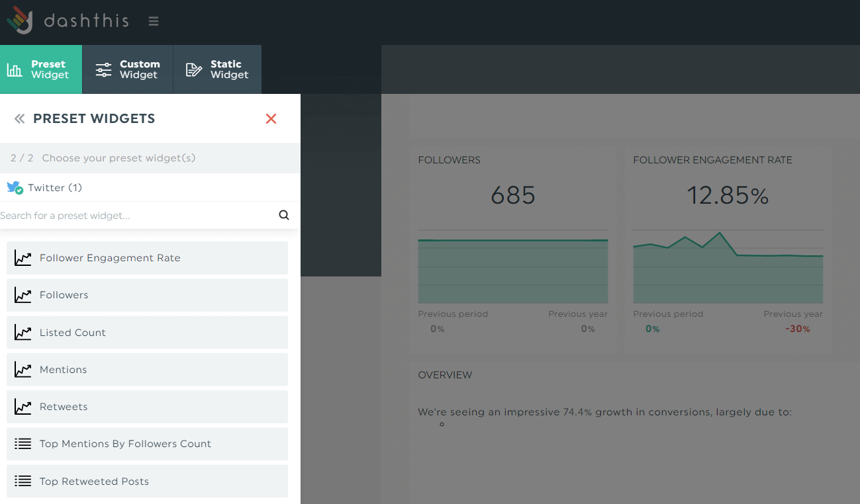The height and width of the screenshot is (504, 860).
Task: Add the Follower Engagement Rate widget
Action: pyautogui.click(x=148, y=258)
